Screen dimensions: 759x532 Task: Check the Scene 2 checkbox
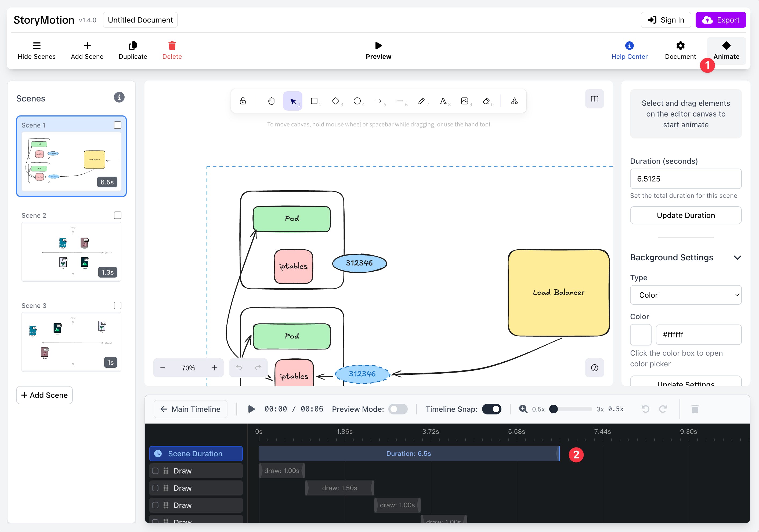(x=118, y=215)
